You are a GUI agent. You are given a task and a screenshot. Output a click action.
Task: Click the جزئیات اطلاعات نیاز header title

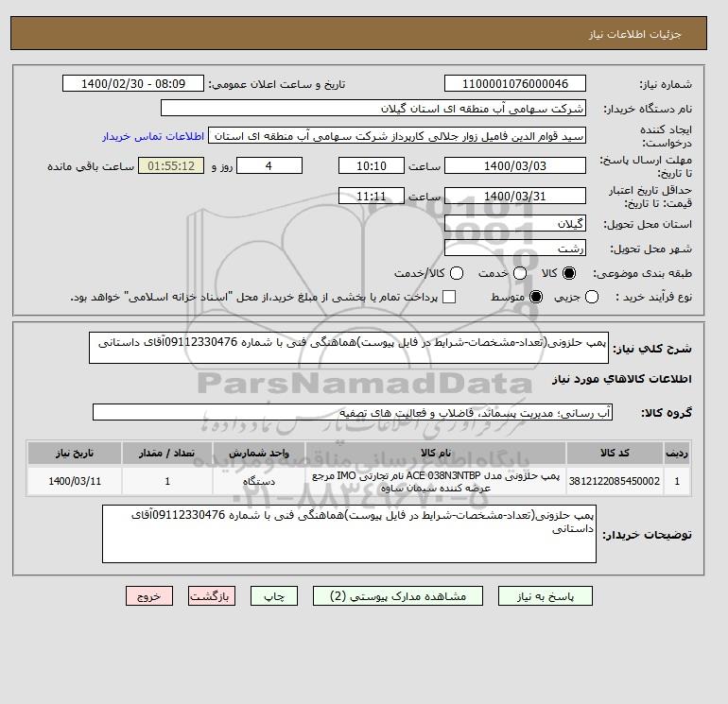pos(634,34)
